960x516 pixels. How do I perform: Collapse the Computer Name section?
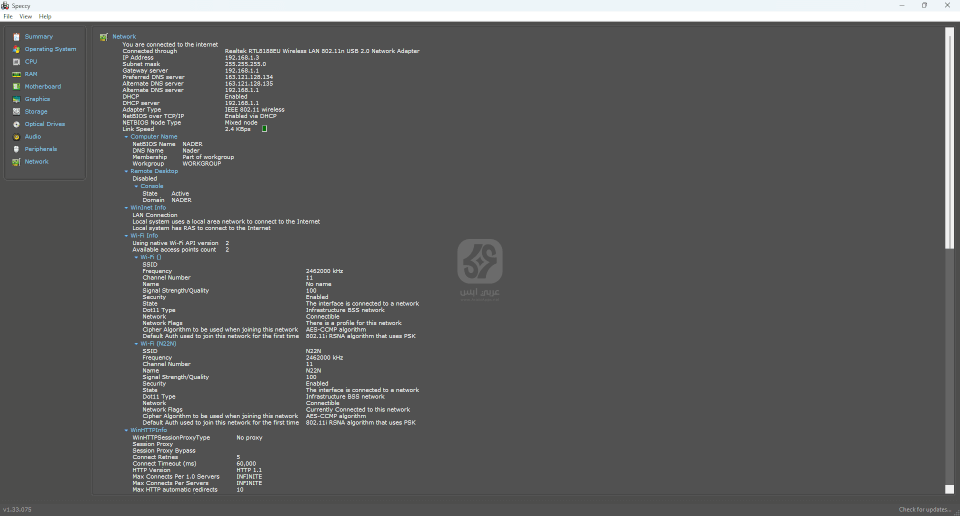[x=126, y=137]
